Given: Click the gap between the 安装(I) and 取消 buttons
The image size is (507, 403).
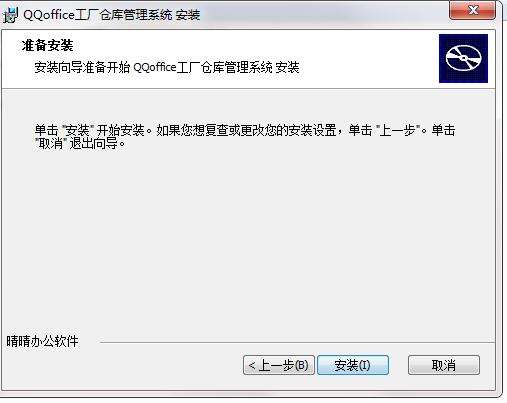Looking at the screenshot, I should (398, 365).
